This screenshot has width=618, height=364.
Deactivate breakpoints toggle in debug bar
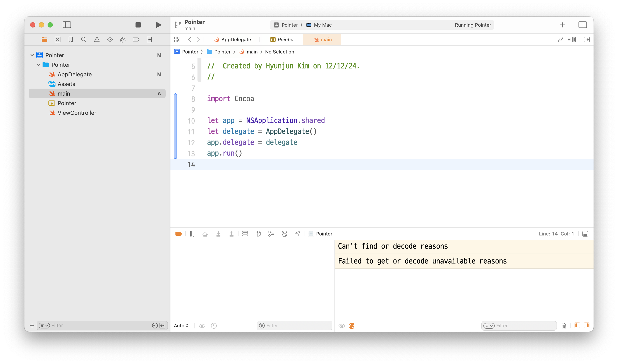coord(179,234)
